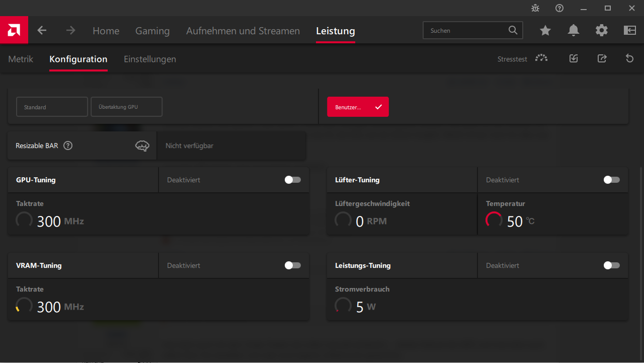The height and width of the screenshot is (363, 644).
Task: Click the Lüftergeschwindigkeit gauge
Action: pyautogui.click(x=343, y=220)
